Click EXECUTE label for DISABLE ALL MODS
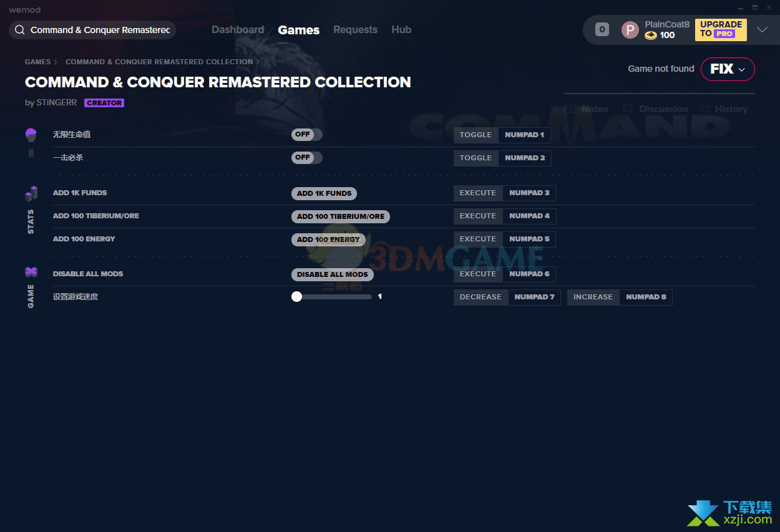The width and height of the screenshot is (780, 532). pyautogui.click(x=478, y=274)
